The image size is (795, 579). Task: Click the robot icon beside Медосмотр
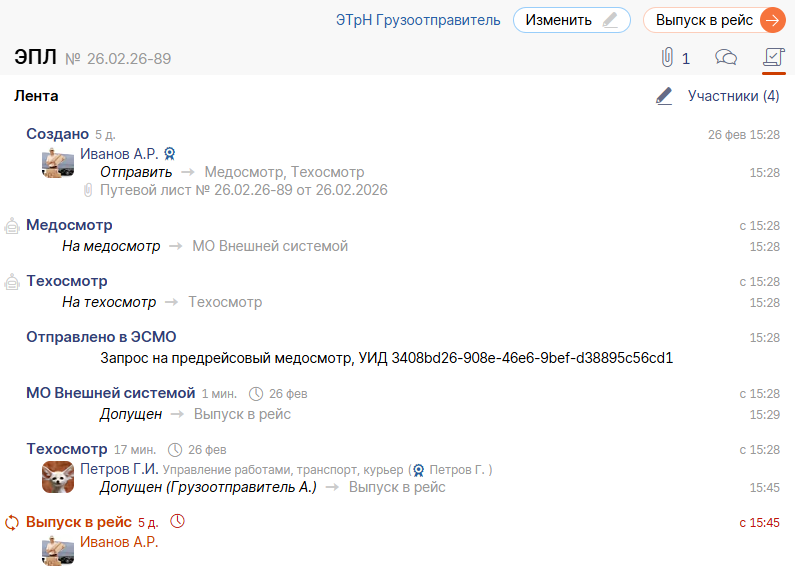(12, 226)
